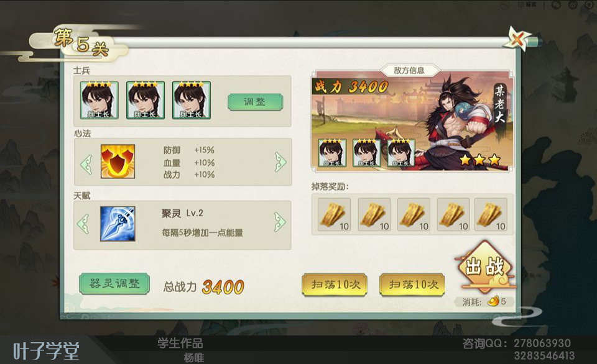597x364 pixels.
Task: Click the gold ingot cost icon
Action: [x=493, y=302]
